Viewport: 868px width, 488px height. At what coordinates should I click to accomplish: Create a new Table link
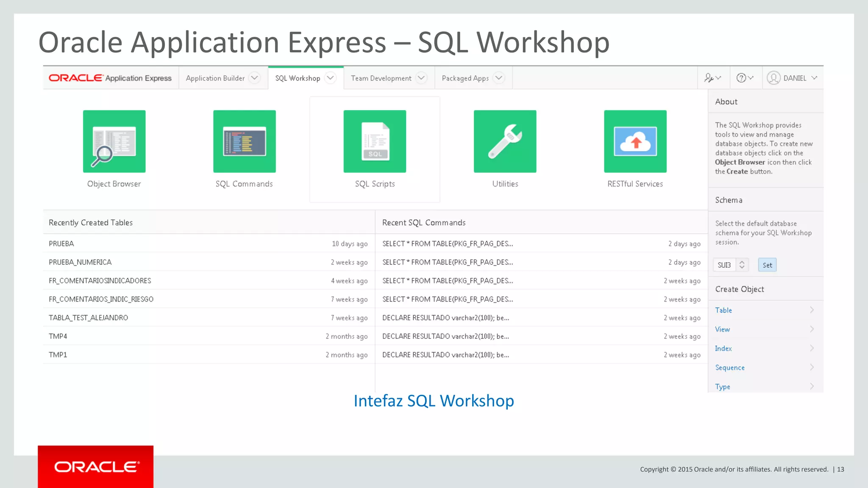(x=723, y=310)
